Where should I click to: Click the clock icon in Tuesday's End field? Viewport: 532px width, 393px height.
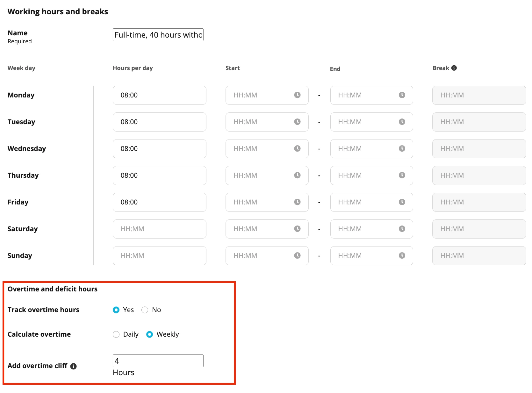tap(402, 122)
